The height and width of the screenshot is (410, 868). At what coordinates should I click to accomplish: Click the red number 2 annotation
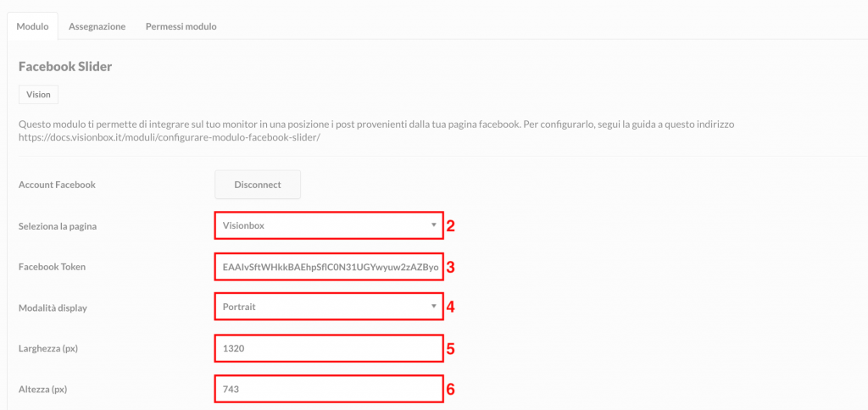pos(451,225)
